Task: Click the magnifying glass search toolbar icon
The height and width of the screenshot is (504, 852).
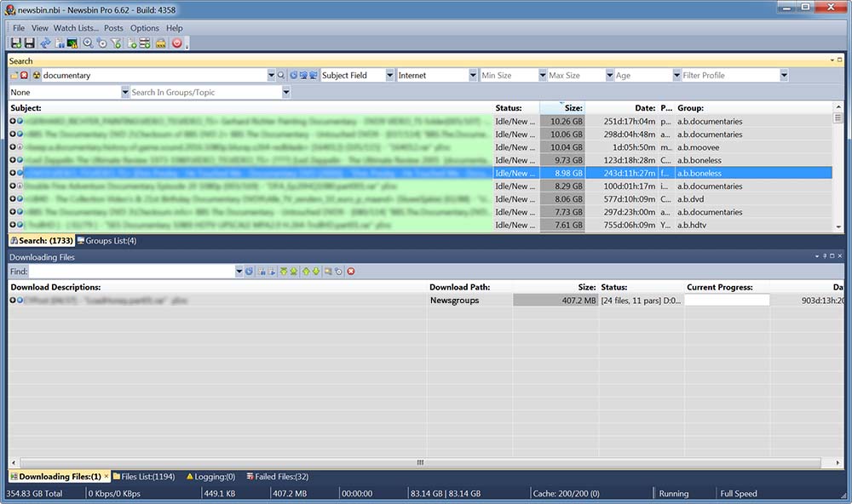Action: coord(88,43)
